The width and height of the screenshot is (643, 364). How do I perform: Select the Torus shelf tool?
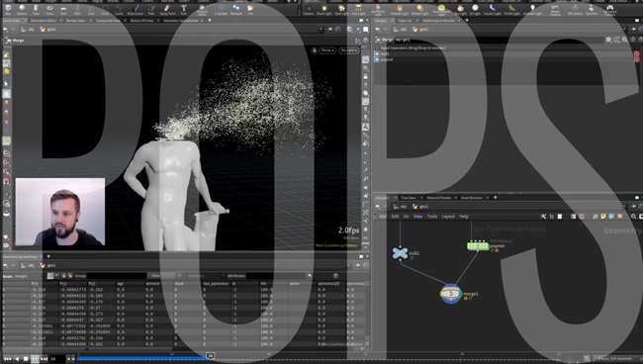click(49, 9)
